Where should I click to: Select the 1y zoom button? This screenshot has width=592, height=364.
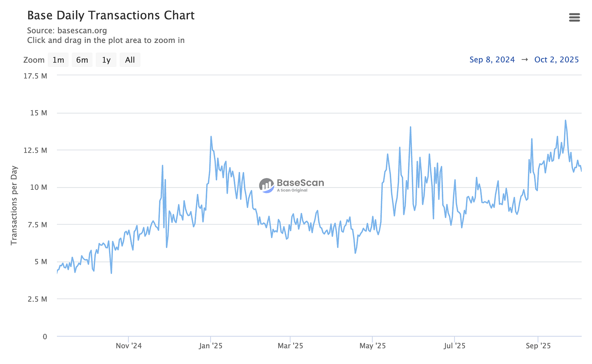tap(106, 60)
